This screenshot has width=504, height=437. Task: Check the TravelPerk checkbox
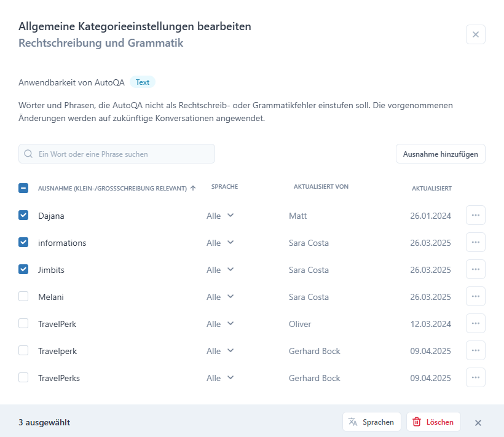coord(23,323)
